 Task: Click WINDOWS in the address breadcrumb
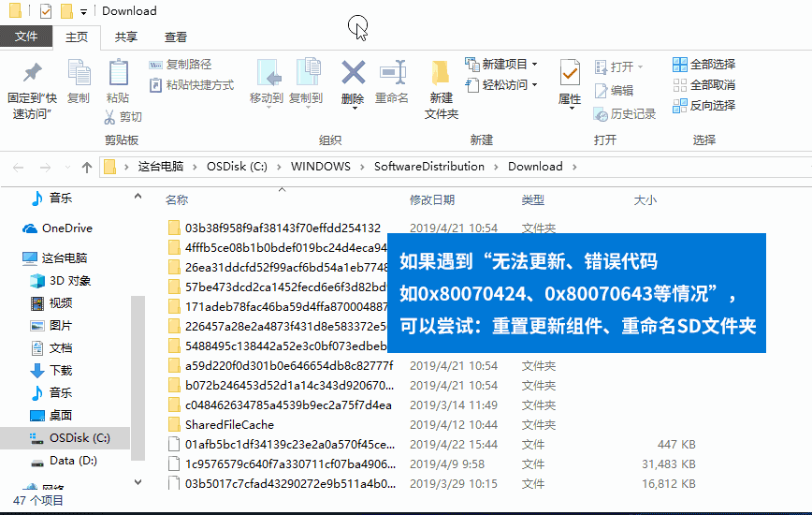pyautogui.click(x=320, y=167)
